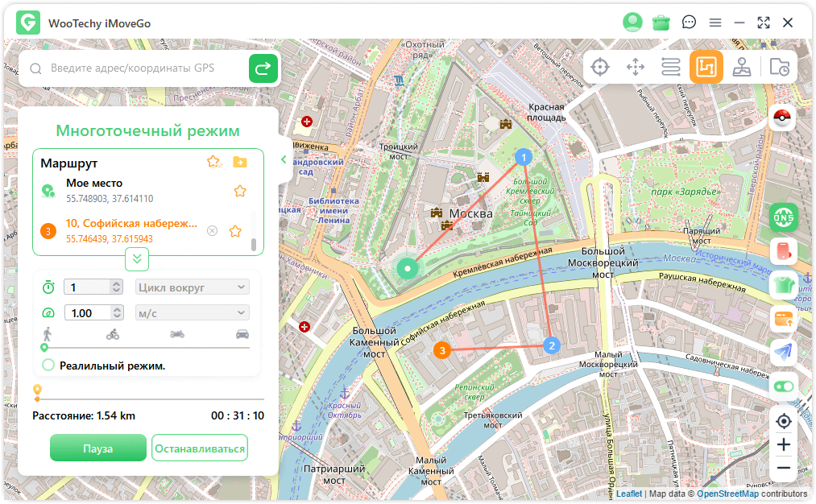Enable the Реалистичный режим radio option
This screenshot has height=504, width=816.
(48, 366)
